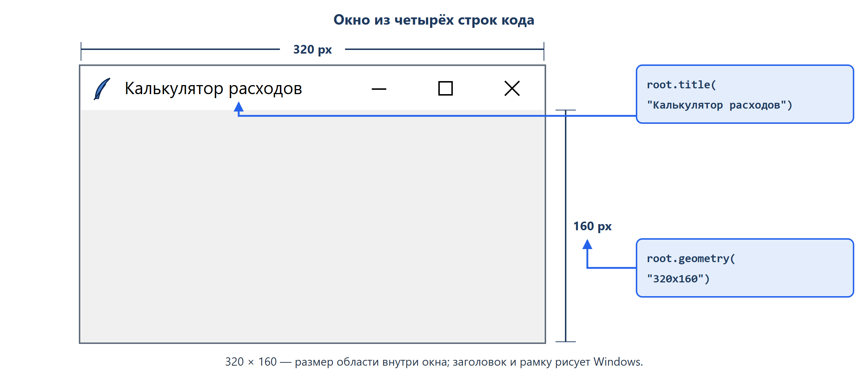Screen dimensions: 868x391
Task: Click the Tk feather icon in title bar
Action: point(102,89)
